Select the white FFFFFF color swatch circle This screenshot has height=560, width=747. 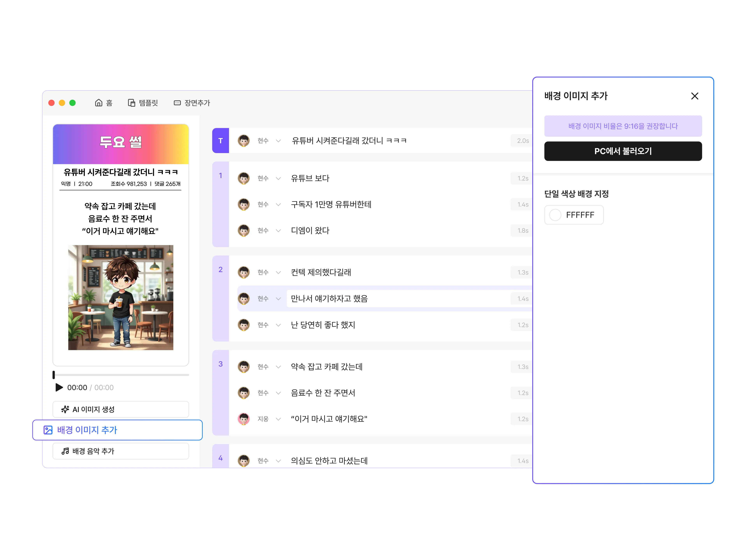[x=555, y=215]
